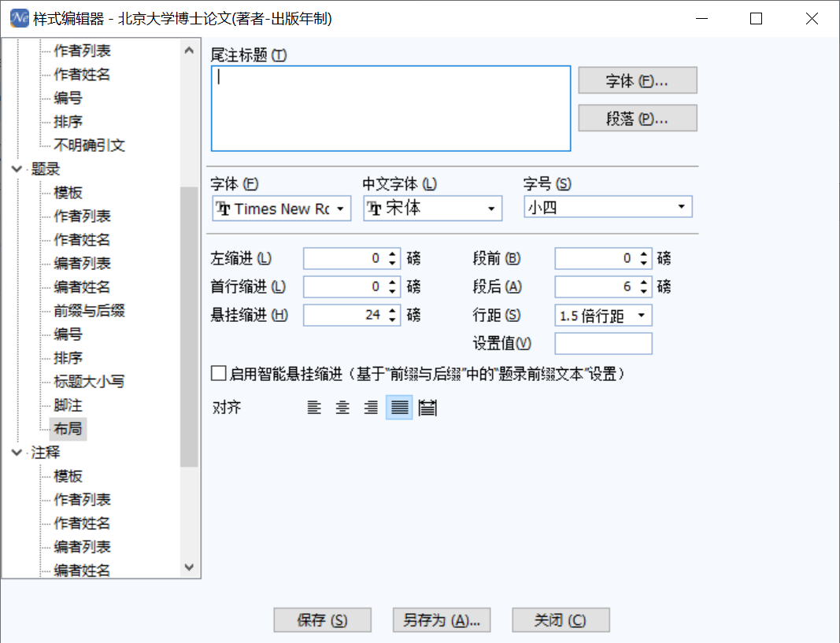
Task: Enable smart hanging indent checkbox
Action: pyautogui.click(x=219, y=373)
